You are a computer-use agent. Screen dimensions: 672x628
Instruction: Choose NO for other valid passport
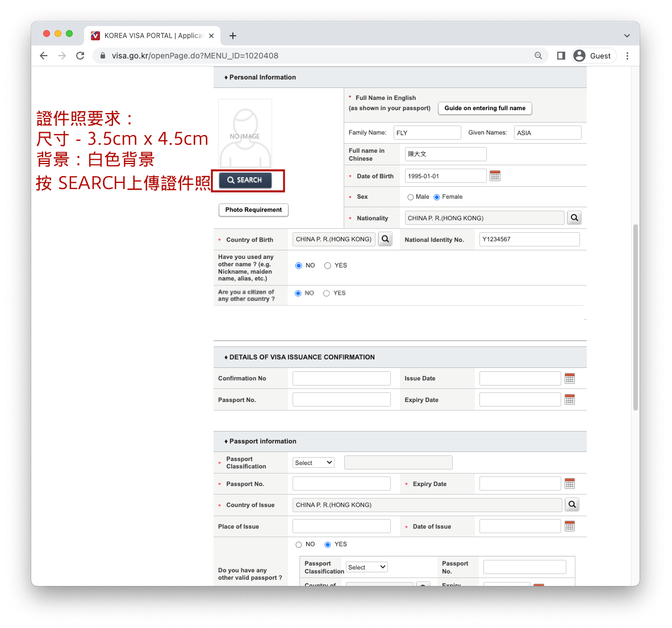(299, 545)
